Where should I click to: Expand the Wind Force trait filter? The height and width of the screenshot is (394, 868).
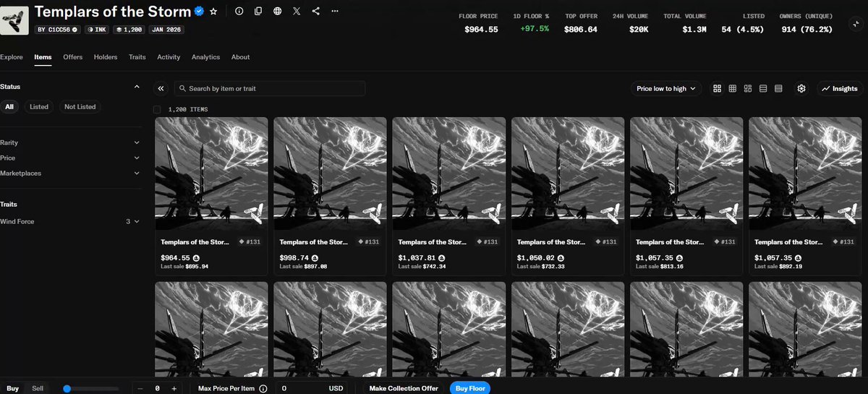pyautogui.click(x=70, y=221)
